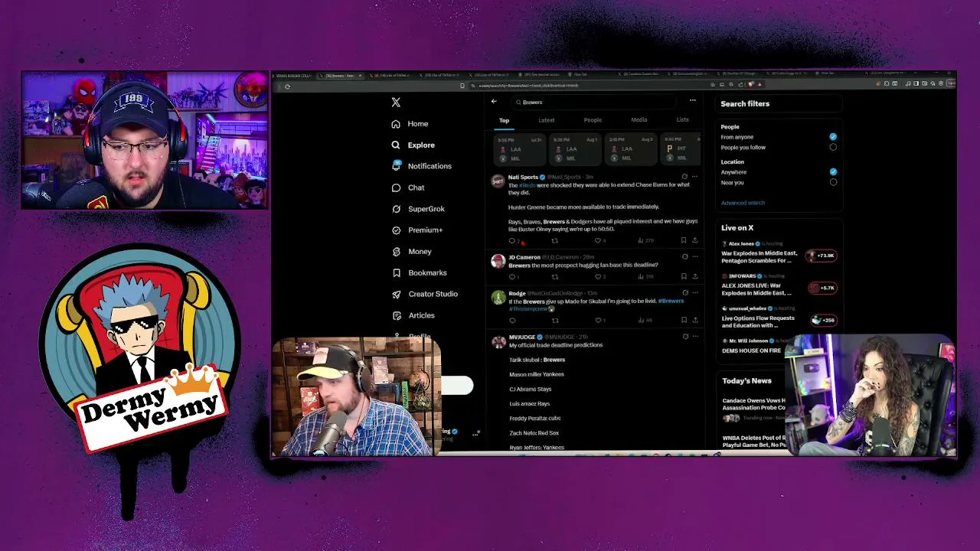The height and width of the screenshot is (551, 980).
Task: Click the X logo in the sidebar
Action: tap(396, 102)
